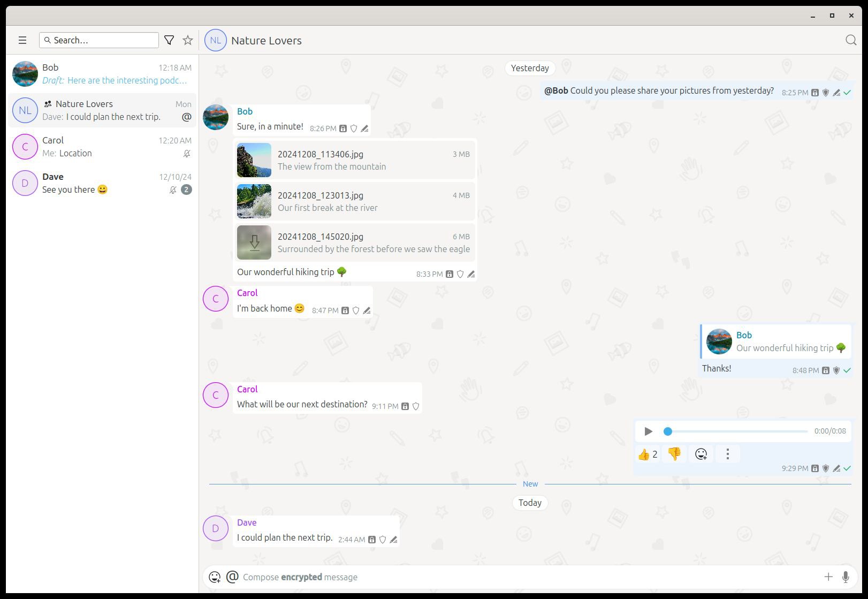The image size is (868, 599).
Task: Click the Compose encrypted message field
Action: click(x=530, y=577)
